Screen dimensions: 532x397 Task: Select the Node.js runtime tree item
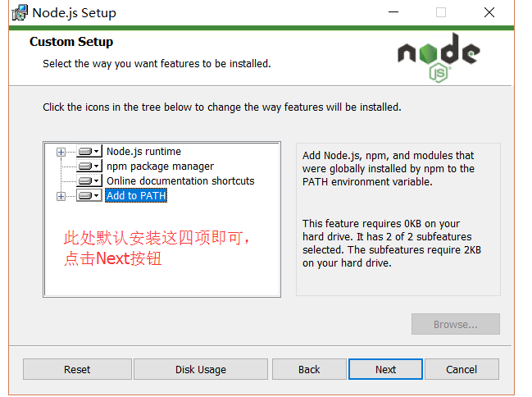pyautogui.click(x=143, y=152)
